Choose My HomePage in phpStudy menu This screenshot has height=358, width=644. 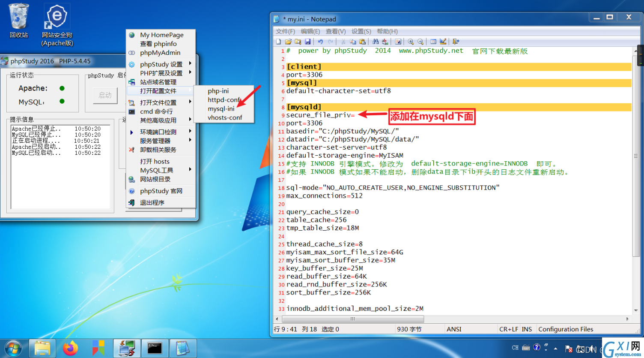tap(161, 35)
